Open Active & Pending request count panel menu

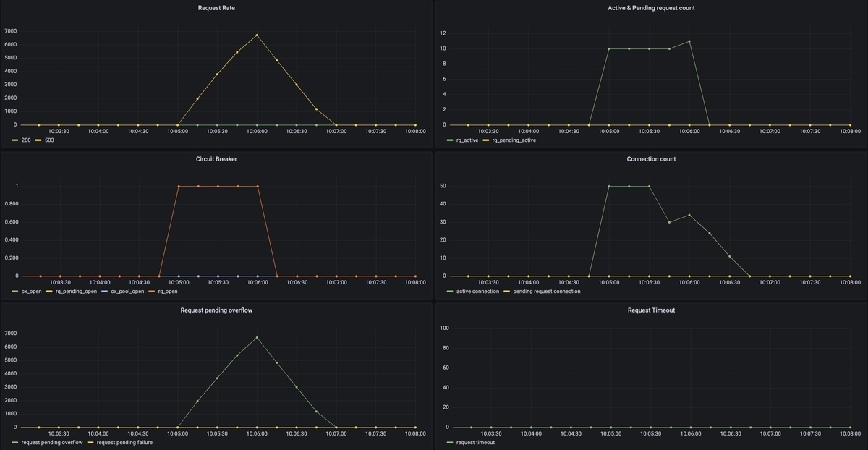tap(651, 8)
